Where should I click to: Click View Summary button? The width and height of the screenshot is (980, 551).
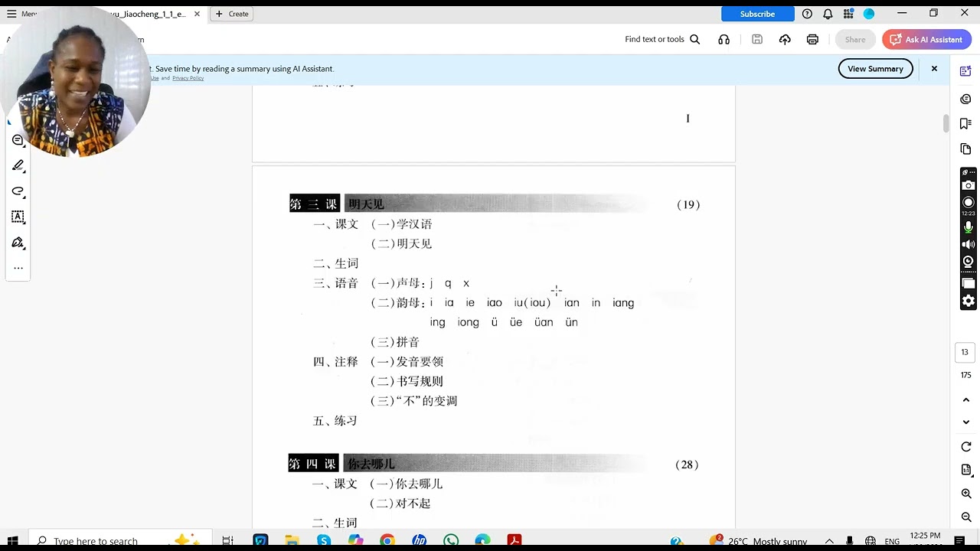(x=875, y=69)
